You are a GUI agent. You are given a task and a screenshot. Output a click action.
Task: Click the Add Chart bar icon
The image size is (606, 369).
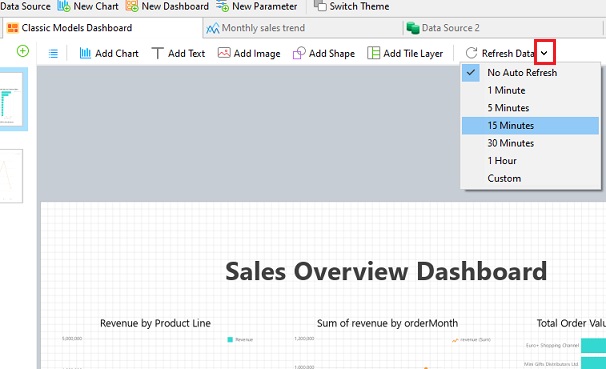85,53
